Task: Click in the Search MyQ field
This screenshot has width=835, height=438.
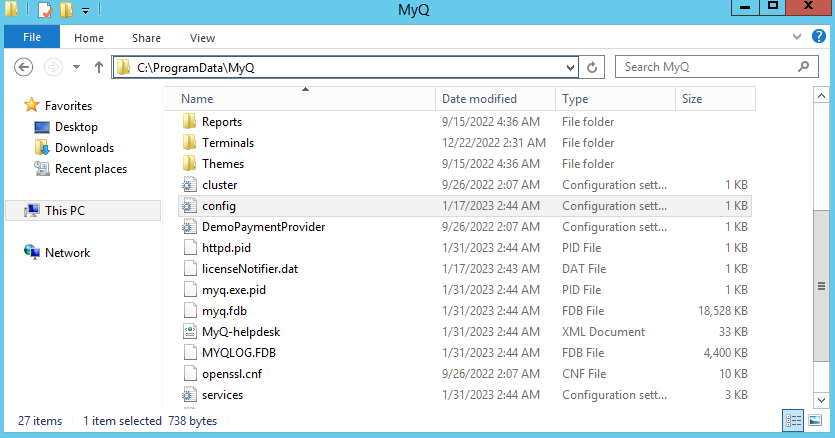Action: point(705,67)
